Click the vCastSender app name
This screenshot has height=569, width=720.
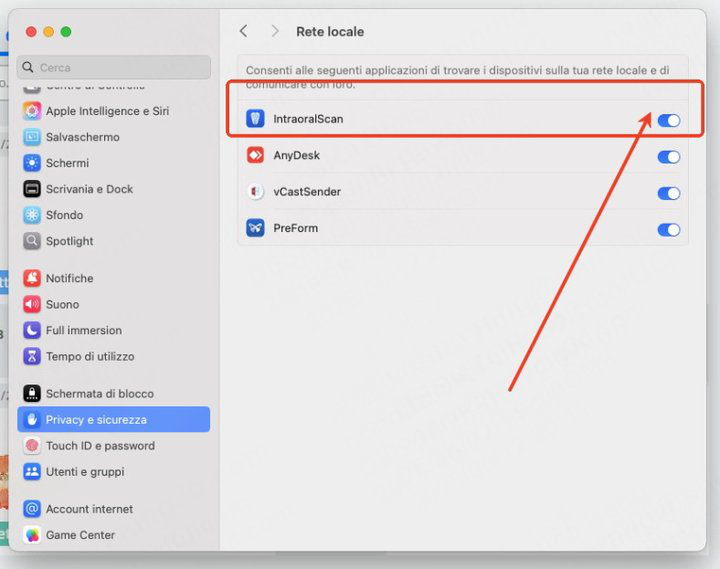coord(307,192)
